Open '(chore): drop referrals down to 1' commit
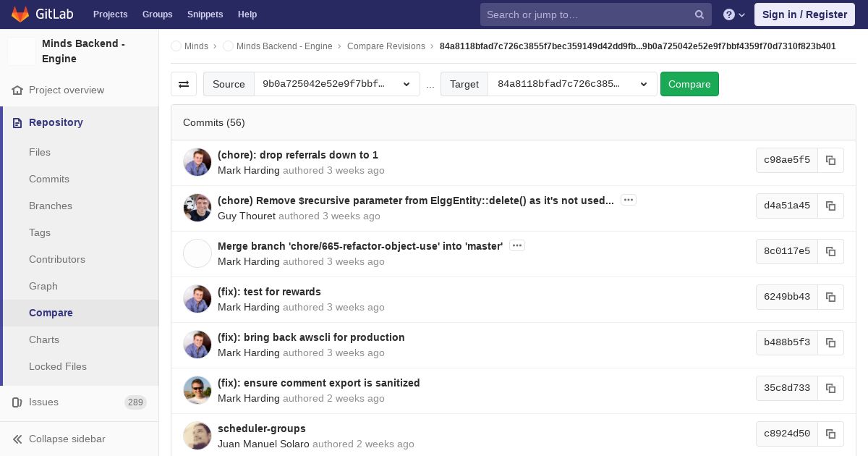Screen dimensions: 868x456 pos(298,155)
